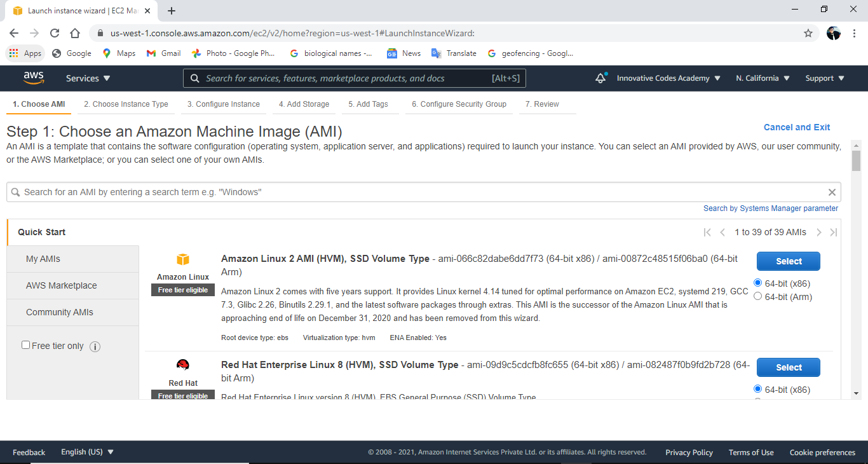868x464 pixels.
Task: Click the Amazon Linux AMI logo
Action: tap(182, 259)
